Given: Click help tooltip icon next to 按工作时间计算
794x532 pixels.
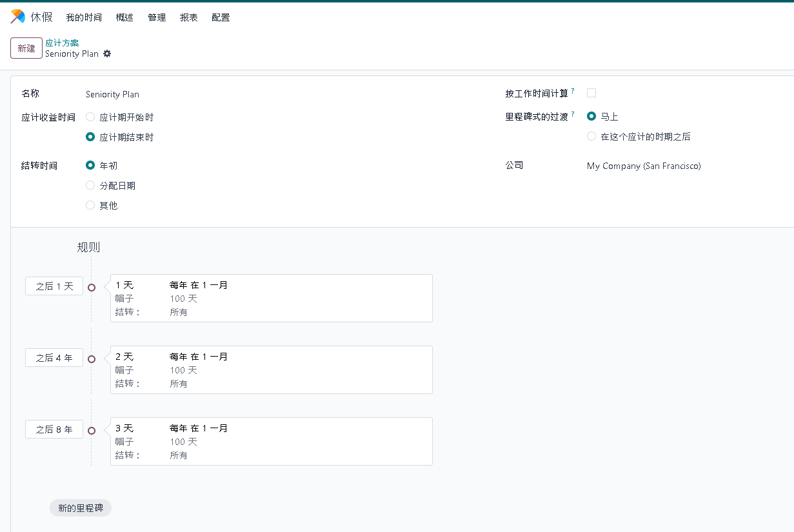Looking at the screenshot, I should [x=573, y=91].
